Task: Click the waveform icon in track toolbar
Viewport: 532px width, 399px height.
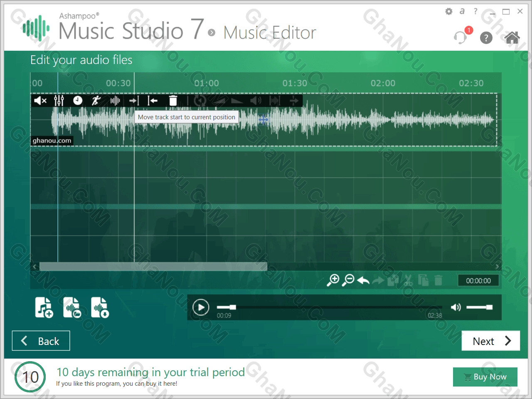Action: tap(115, 101)
